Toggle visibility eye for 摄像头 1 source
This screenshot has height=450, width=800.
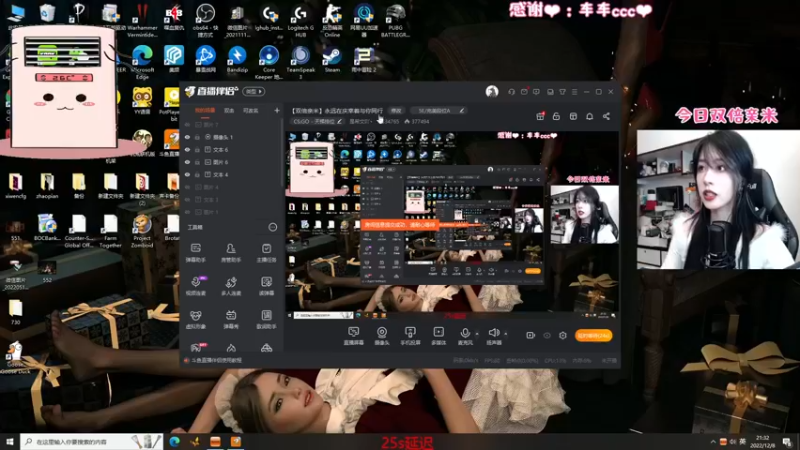(187, 137)
